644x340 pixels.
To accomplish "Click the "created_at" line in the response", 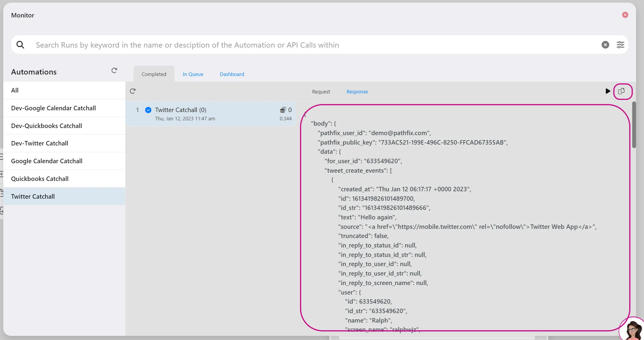I will click(x=405, y=189).
